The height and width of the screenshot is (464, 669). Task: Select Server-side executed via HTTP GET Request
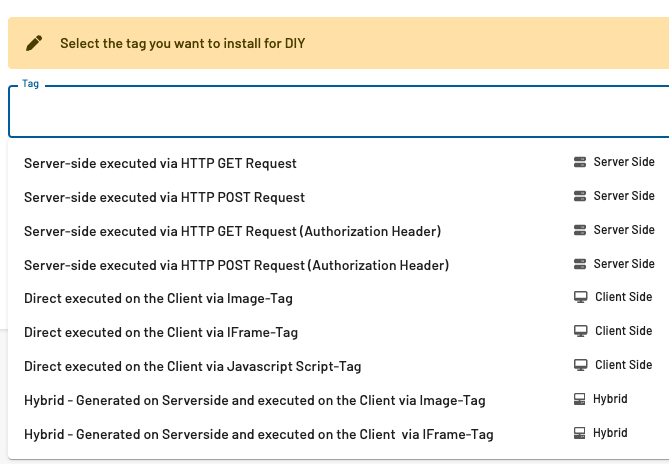(339, 163)
